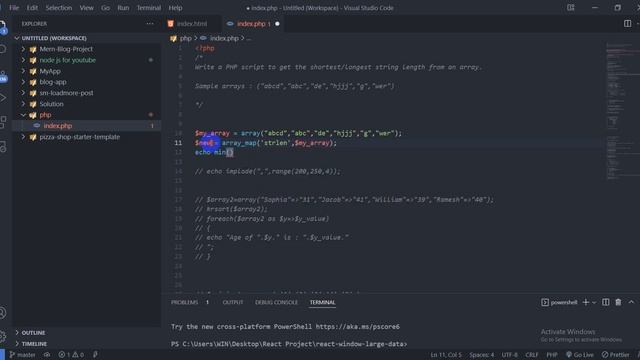Show errors and warnings in status bar
Viewport: 640px width, 360px height.
point(71,355)
